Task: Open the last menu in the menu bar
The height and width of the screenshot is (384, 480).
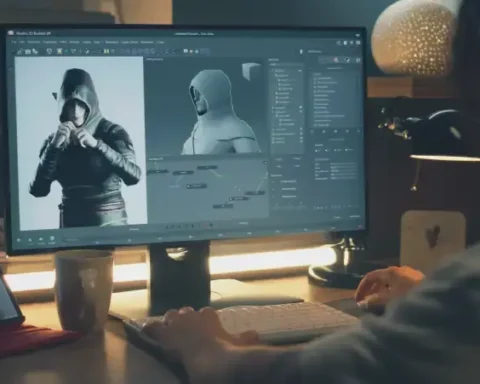Action: click(x=161, y=42)
